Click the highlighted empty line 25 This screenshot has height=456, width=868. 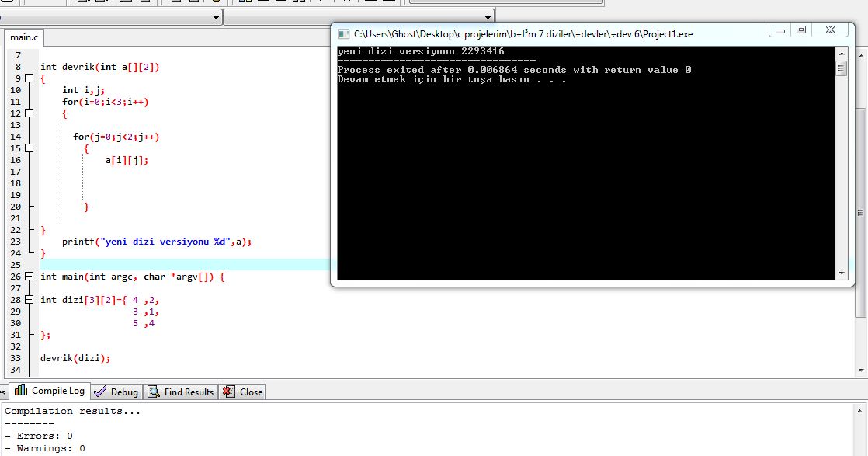(185, 265)
